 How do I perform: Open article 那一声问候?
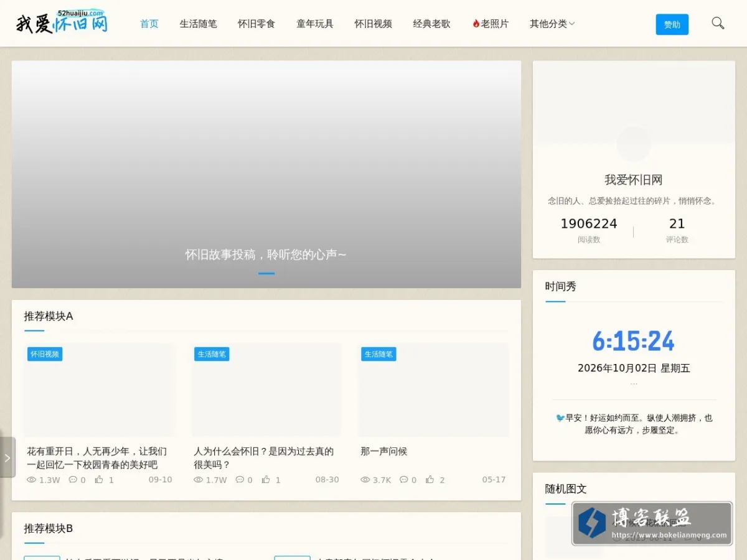[383, 451]
